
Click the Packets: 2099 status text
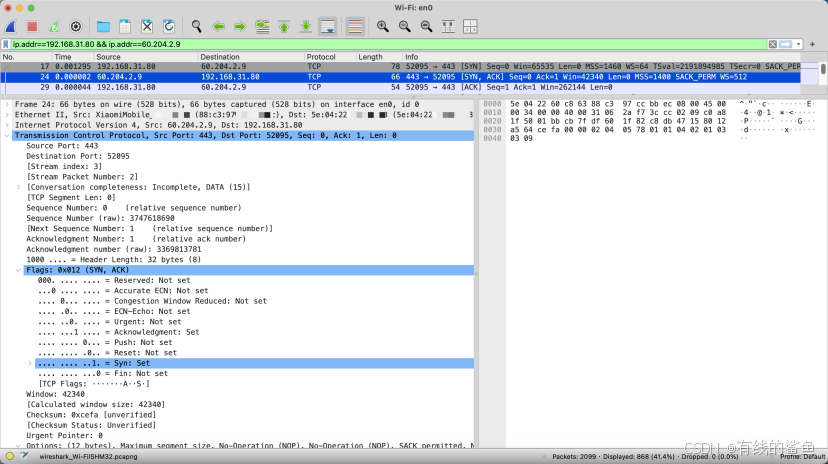pyautogui.click(x=574, y=457)
